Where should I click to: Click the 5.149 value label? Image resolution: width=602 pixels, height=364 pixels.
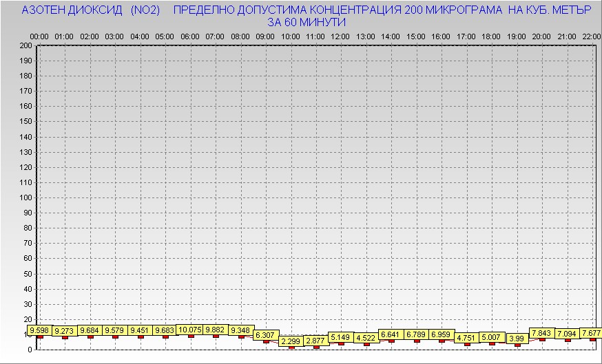point(341,337)
